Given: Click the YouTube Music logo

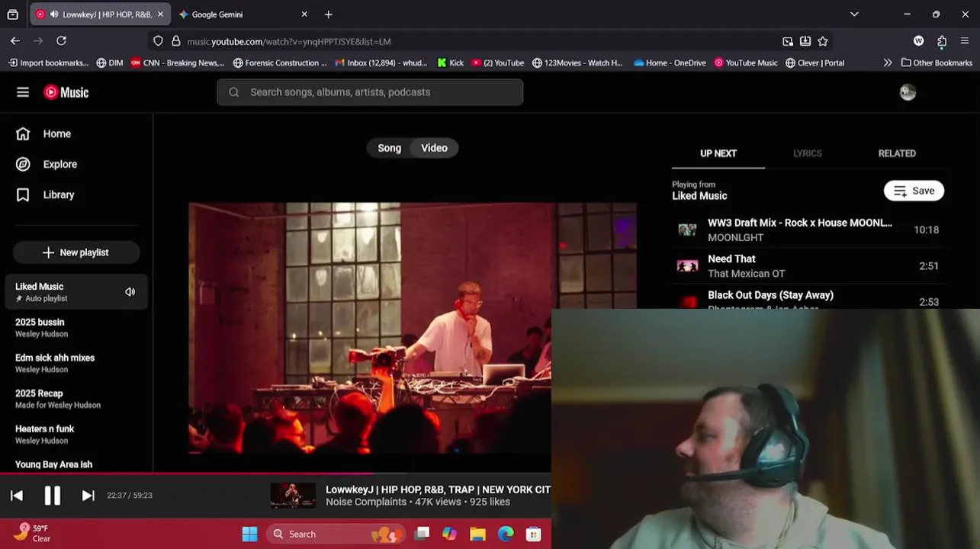Looking at the screenshot, I should (x=66, y=92).
